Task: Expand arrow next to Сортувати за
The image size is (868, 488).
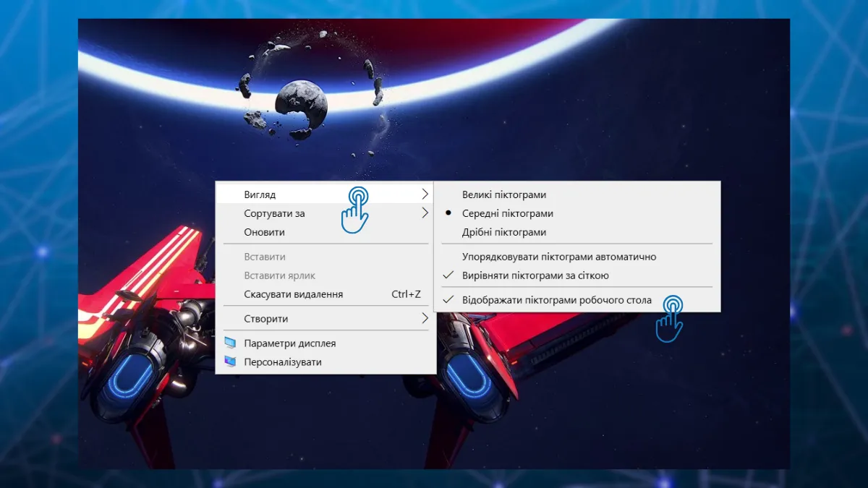Action: click(x=425, y=213)
